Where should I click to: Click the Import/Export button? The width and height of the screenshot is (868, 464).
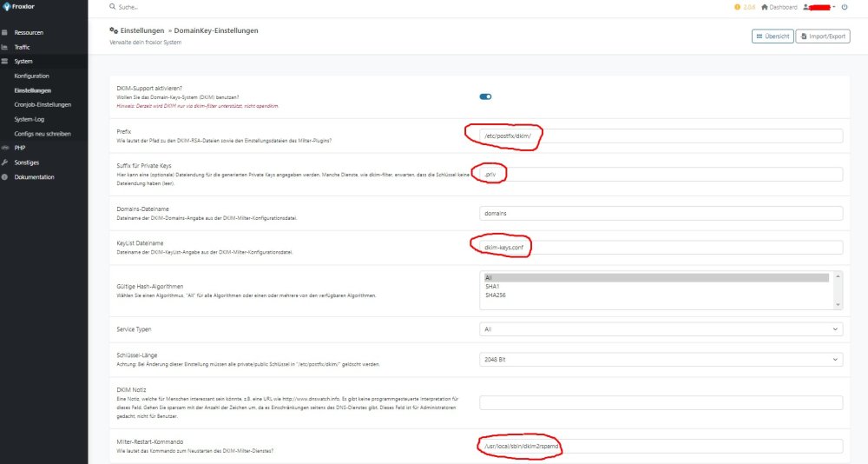823,36
